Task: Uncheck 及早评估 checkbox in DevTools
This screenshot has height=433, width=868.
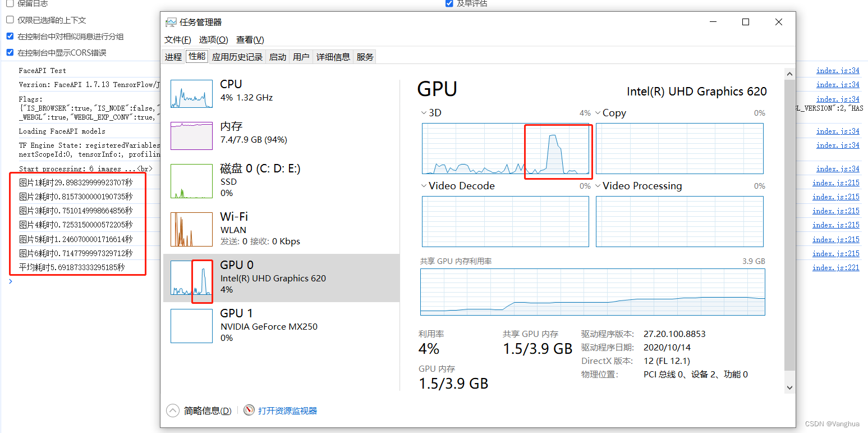Action: pyautogui.click(x=449, y=3)
